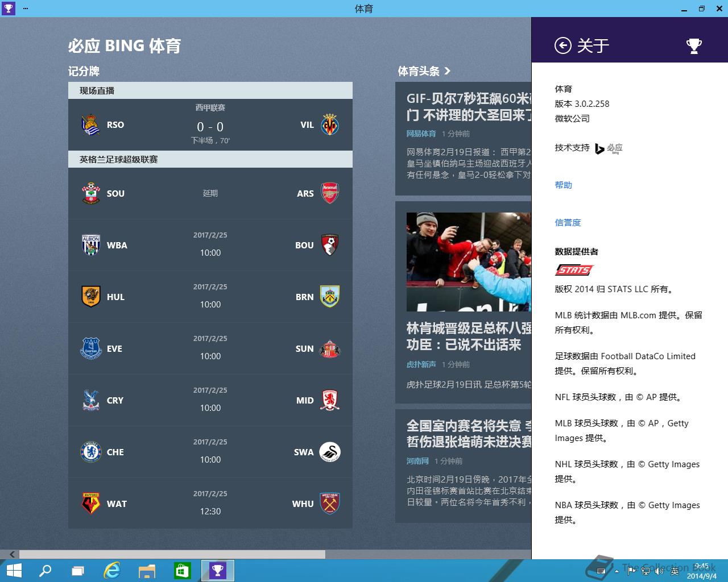Open the GIF-贝尔7秒狂飙 headline article

pyautogui.click(x=469, y=107)
